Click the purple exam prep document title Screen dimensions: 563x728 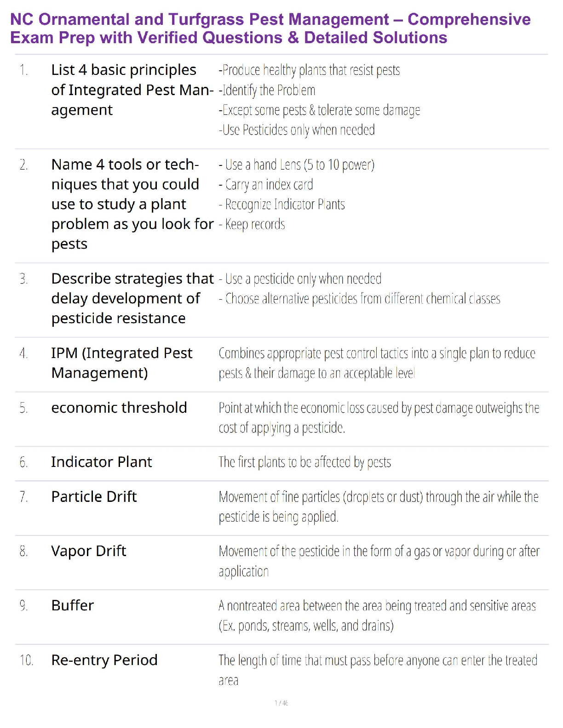pos(270,28)
